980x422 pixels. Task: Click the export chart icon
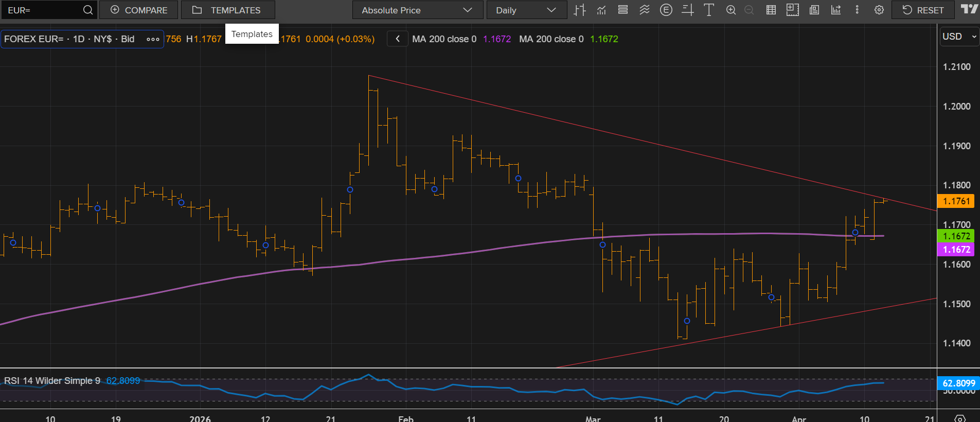(x=836, y=10)
